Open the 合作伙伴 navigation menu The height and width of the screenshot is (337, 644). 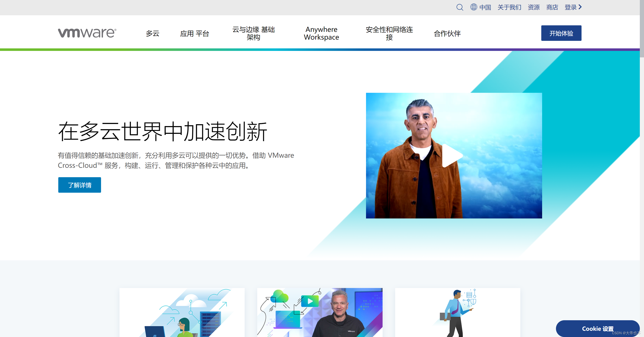point(447,33)
